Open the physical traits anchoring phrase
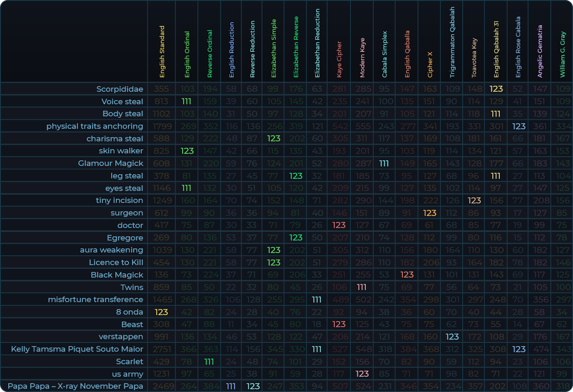573x392 pixels. pyautogui.click(x=95, y=126)
